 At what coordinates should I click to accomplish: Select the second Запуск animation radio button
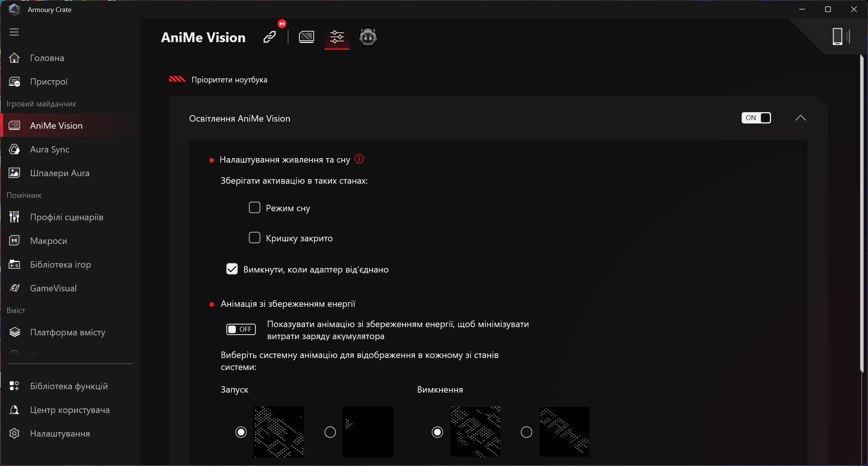pos(330,432)
